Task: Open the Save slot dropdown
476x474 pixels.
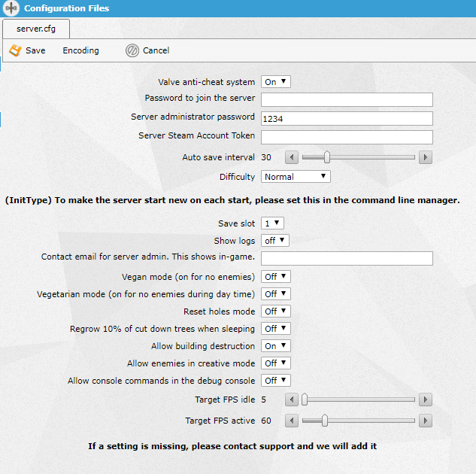Action: (x=272, y=223)
